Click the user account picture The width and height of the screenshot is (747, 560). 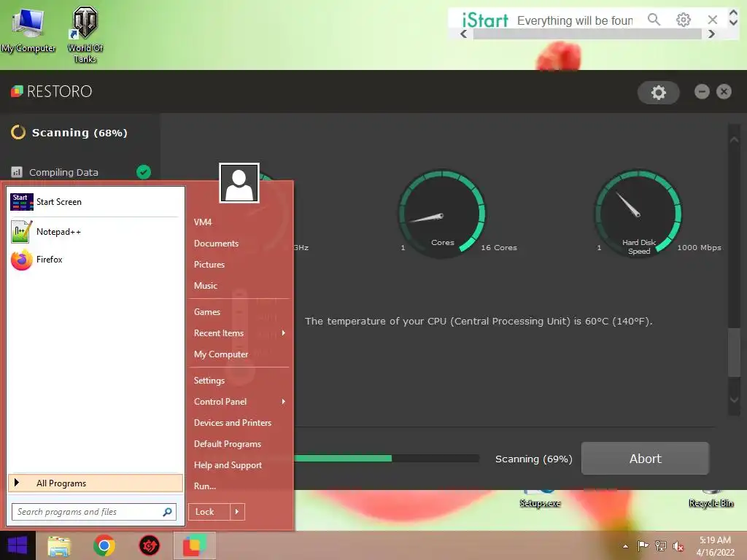(x=239, y=183)
